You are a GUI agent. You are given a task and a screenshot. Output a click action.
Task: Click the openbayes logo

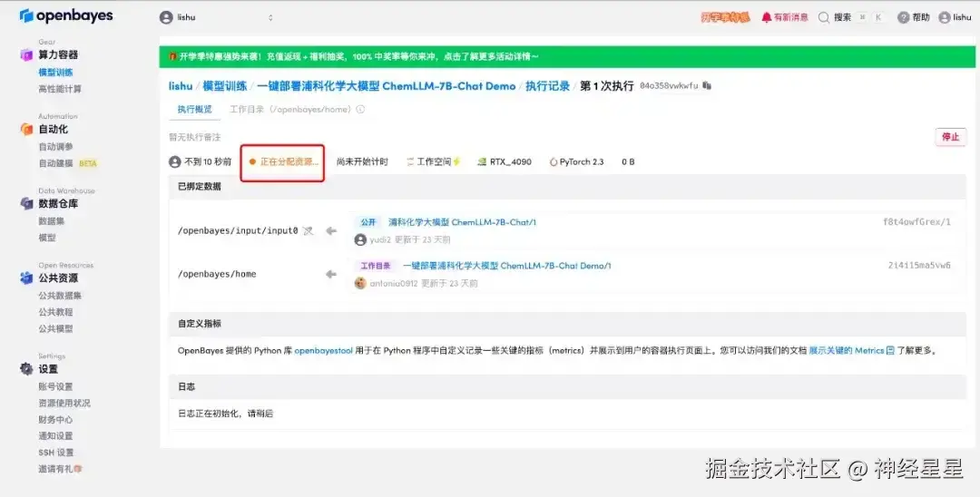pyautogui.click(x=66, y=16)
